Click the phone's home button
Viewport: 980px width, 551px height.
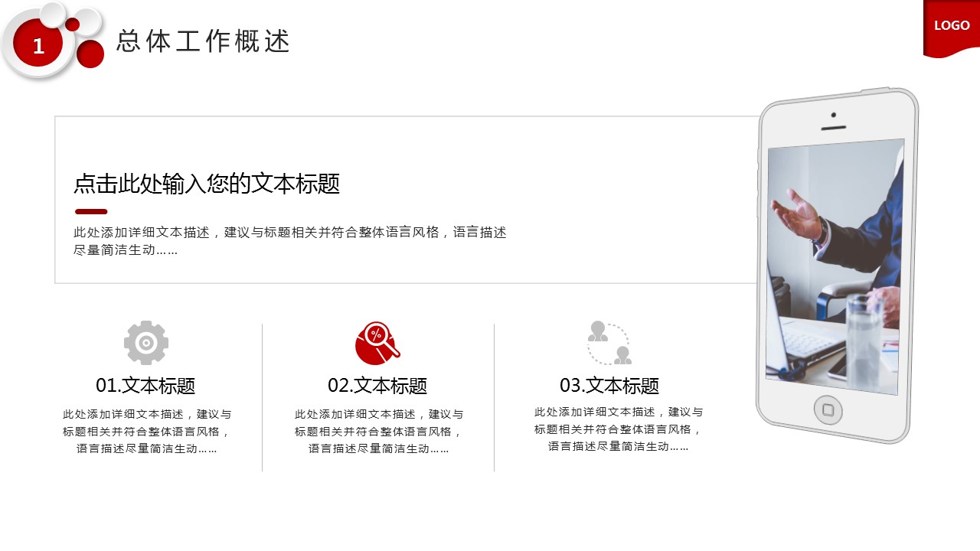[x=828, y=410]
